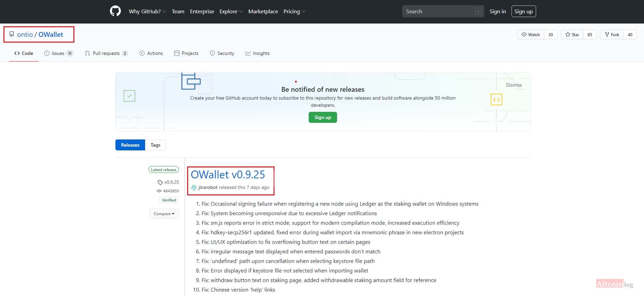
Task: Open the Insights tab
Action: [257, 53]
